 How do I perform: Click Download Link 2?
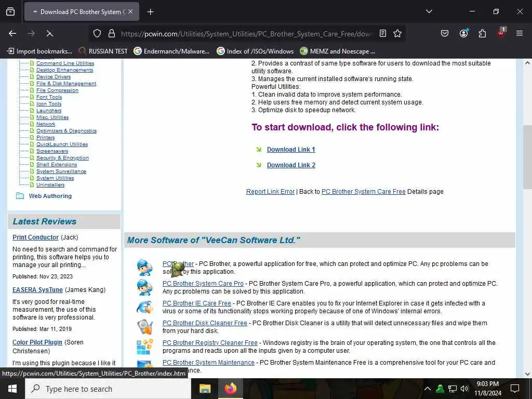(x=291, y=165)
